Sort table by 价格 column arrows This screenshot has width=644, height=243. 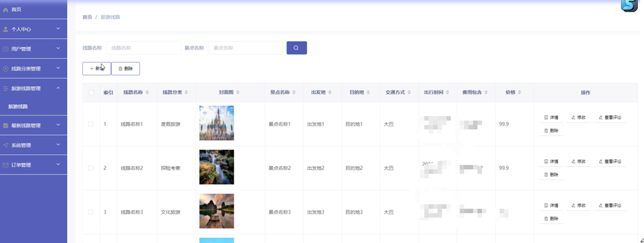[519, 93]
